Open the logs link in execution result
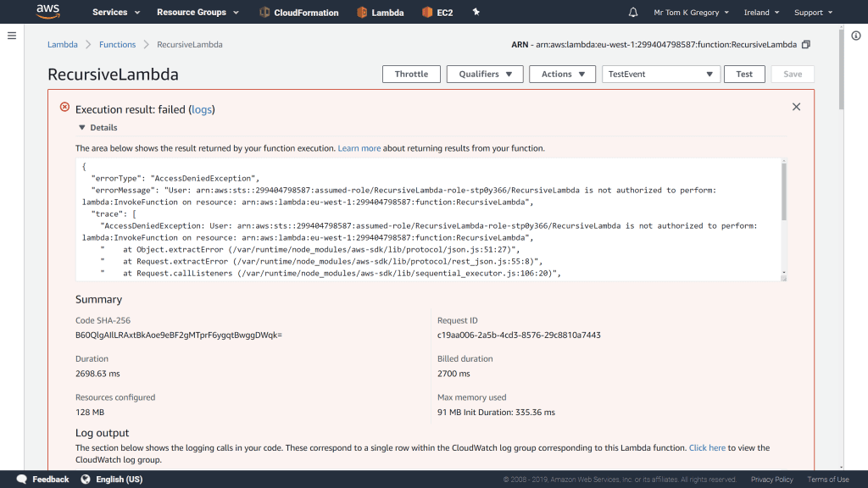The width and height of the screenshot is (868, 488). coord(201,109)
